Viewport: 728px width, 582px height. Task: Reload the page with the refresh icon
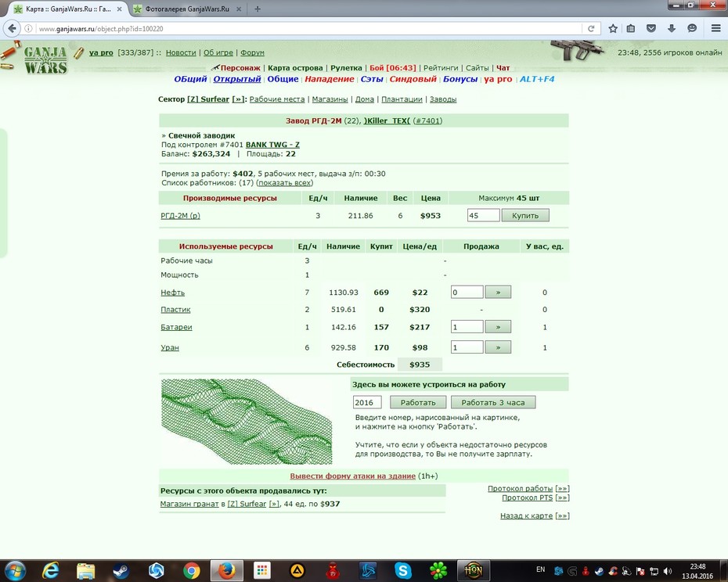(591, 28)
